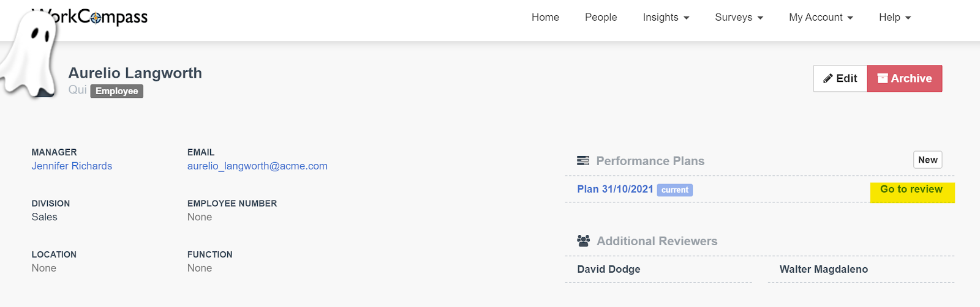Open the People menu item
This screenshot has height=307, width=980.
click(x=601, y=17)
